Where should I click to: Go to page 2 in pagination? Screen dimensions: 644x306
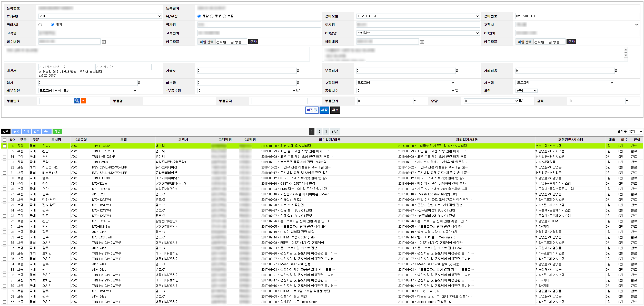(319, 131)
